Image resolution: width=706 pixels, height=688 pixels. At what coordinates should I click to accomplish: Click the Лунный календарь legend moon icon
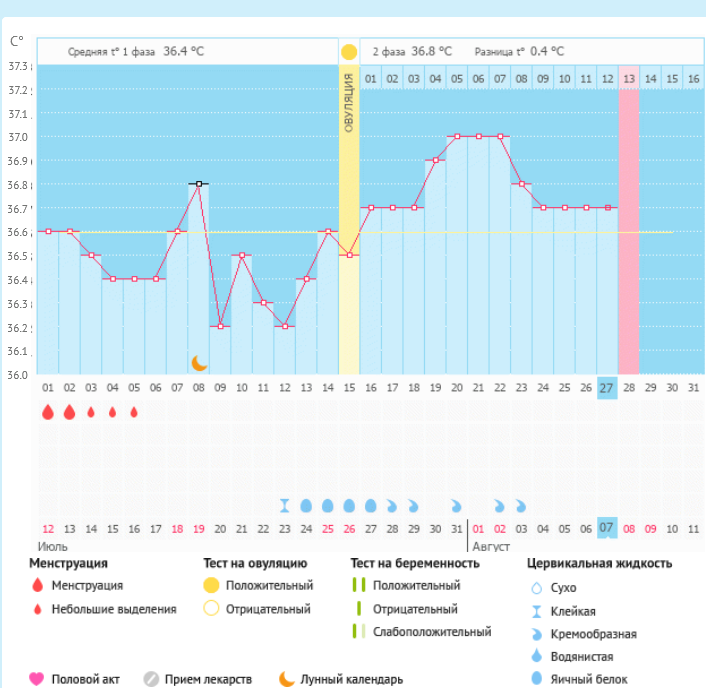point(287,679)
